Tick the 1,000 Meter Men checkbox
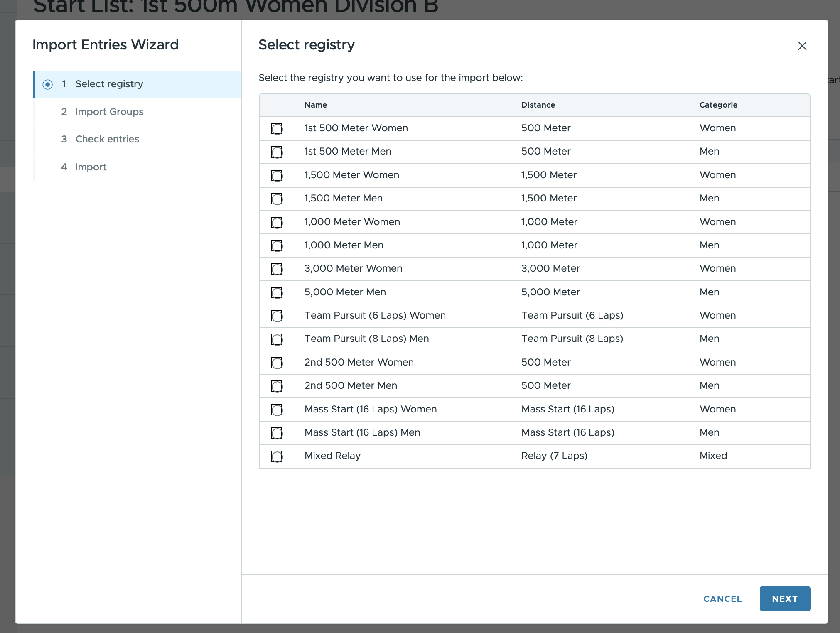Image resolution: width=840 pixels, height=633 pixels. pos(277,245)
